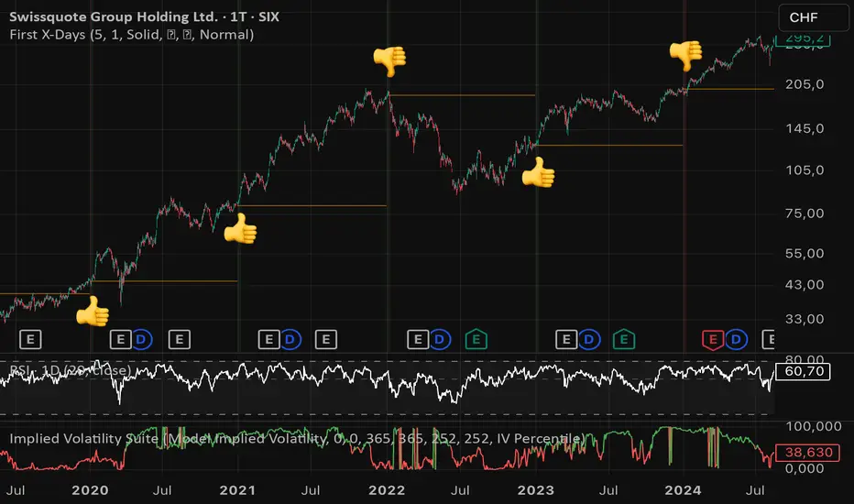The image size is (854, 504).
Task: Open the earnings E marker in early 2022
Action: [x=418, y=339]
